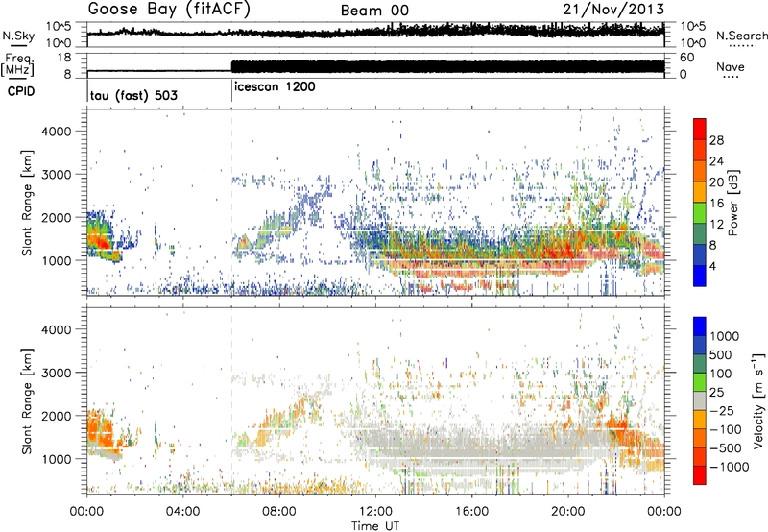Click the velocity panel 'Slant Range [km]' label
The image size is (768, 532).
click(28, 400)
